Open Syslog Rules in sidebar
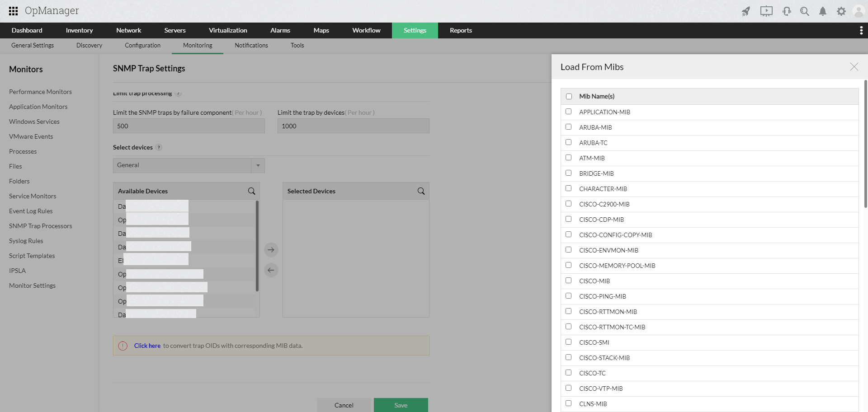 [26, 241]
